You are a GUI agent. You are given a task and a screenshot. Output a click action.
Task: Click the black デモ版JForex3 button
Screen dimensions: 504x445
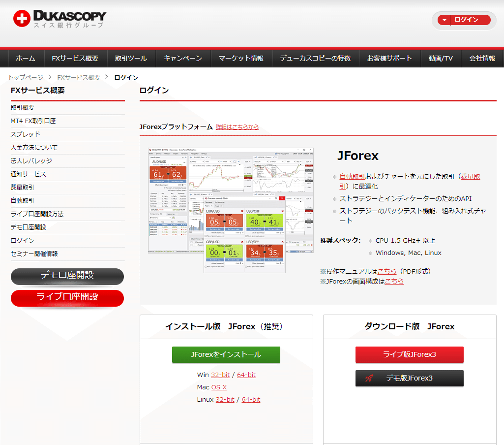pos(410,378)
